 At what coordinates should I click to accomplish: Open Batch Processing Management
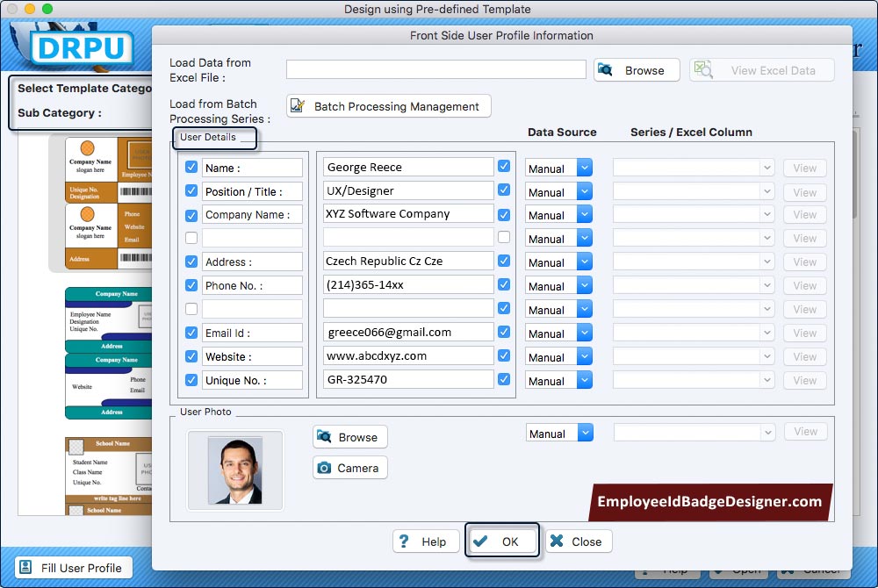(389, 105)
